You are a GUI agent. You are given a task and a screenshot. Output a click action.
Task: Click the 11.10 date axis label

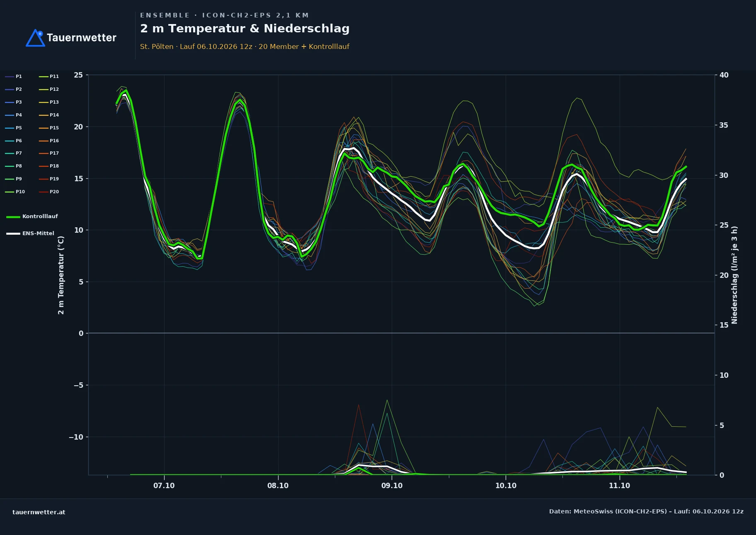point(619,486)
